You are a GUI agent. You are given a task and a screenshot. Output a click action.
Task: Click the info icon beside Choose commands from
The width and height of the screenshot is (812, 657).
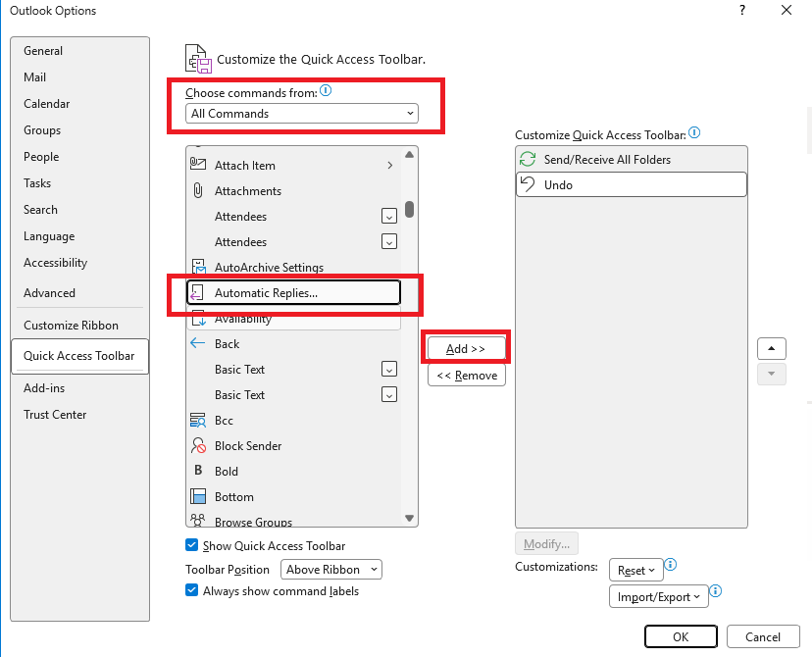click(x=326, y=90)
